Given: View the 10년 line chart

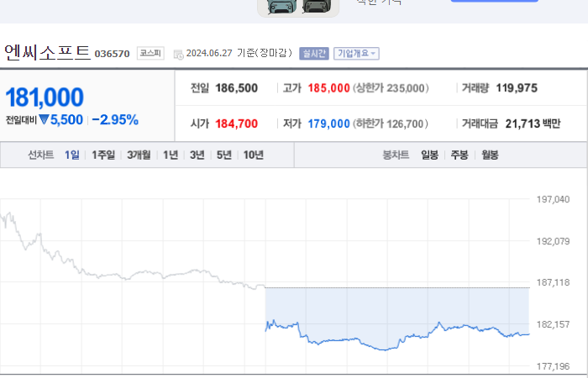Looking at the screenshot, I should (x=254, y=155).
